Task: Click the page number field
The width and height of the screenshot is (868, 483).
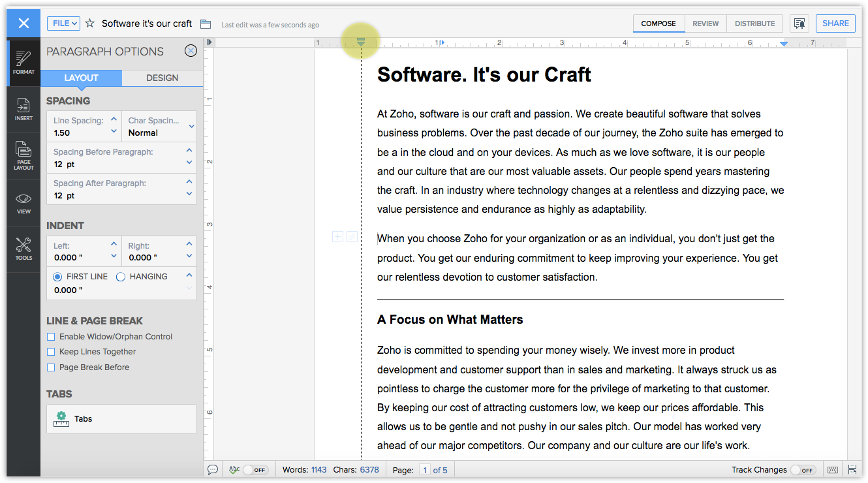Action: [425, 470]
